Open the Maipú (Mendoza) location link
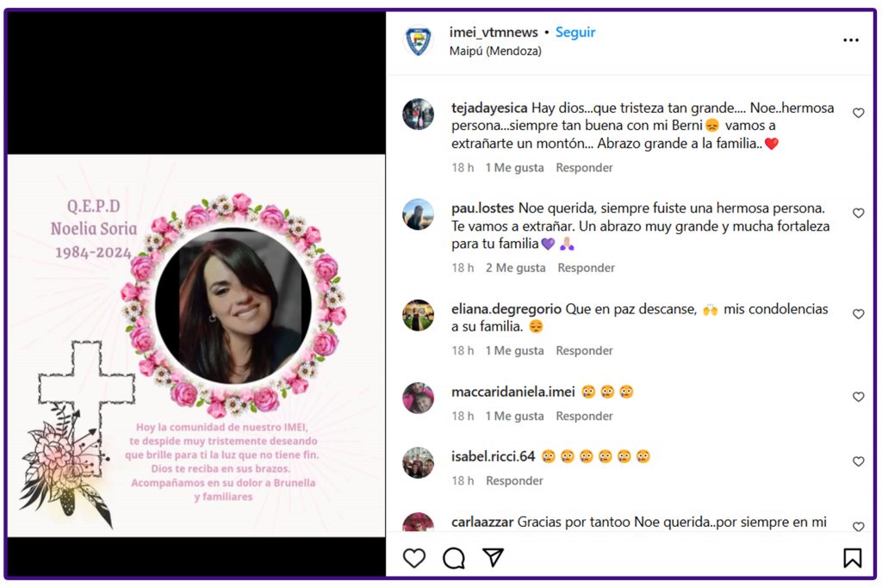Image resolution: width=882 pixels, height=588 pixels. pyautogui.click(x=495, y=51)
